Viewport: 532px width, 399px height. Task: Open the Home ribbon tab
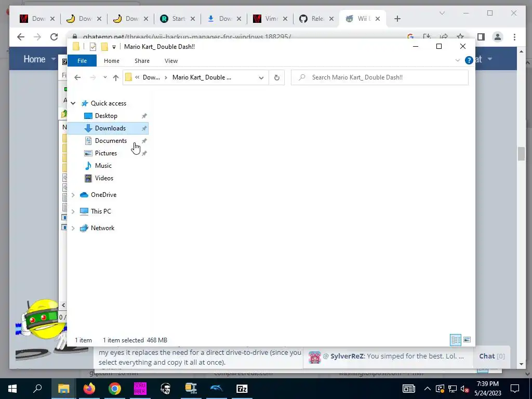click(x=112, y=61)
